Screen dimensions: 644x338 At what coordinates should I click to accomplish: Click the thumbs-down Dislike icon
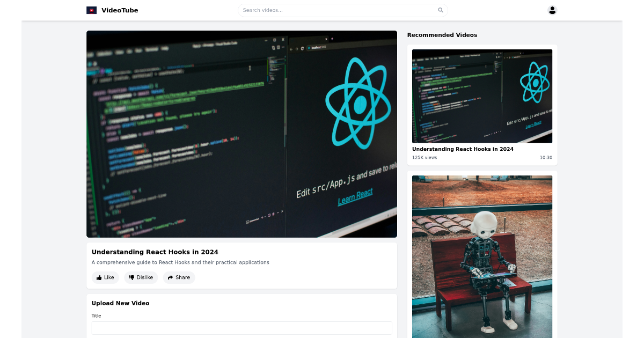pyautogui.click(x=131, y=277)
